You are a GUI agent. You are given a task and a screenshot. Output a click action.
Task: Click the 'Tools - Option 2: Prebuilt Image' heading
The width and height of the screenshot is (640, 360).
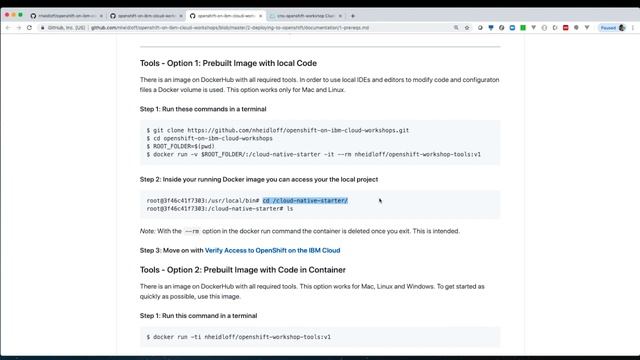242,270
